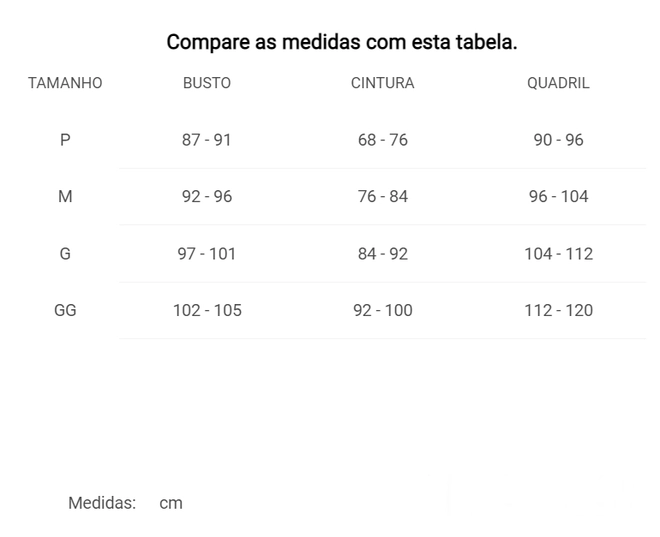Click the CINTURA column header
Viewport: 660px width, 537px height.
click(383, 83)
